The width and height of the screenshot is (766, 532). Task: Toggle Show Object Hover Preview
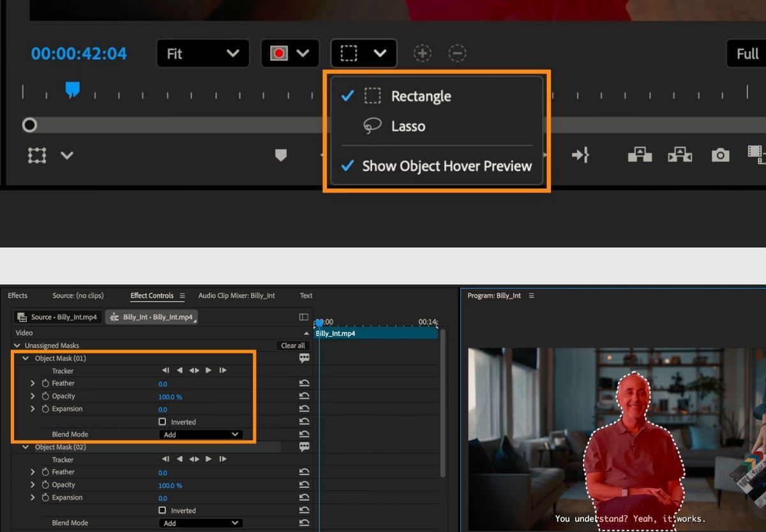tap(447, 166)
